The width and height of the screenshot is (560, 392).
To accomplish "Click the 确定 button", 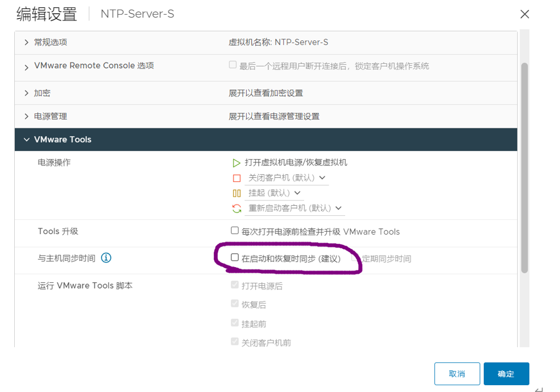I will tap(507, 374).
